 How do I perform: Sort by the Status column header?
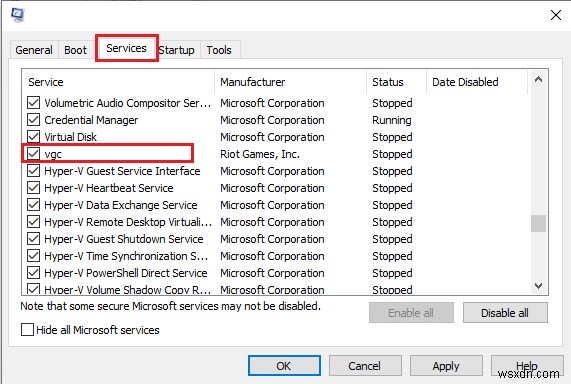tap(397, 82)
